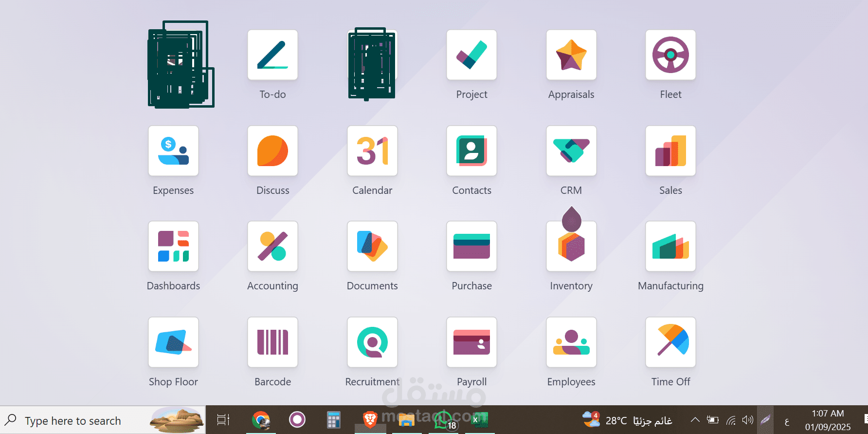Check battery status in system tray
This screenshot has width=868, height=434.
click(x=713, y=419)
